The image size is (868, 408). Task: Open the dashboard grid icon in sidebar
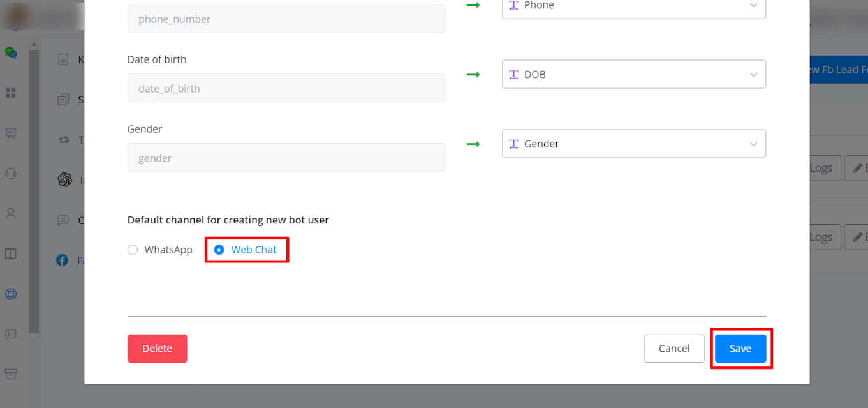[11, 93]
